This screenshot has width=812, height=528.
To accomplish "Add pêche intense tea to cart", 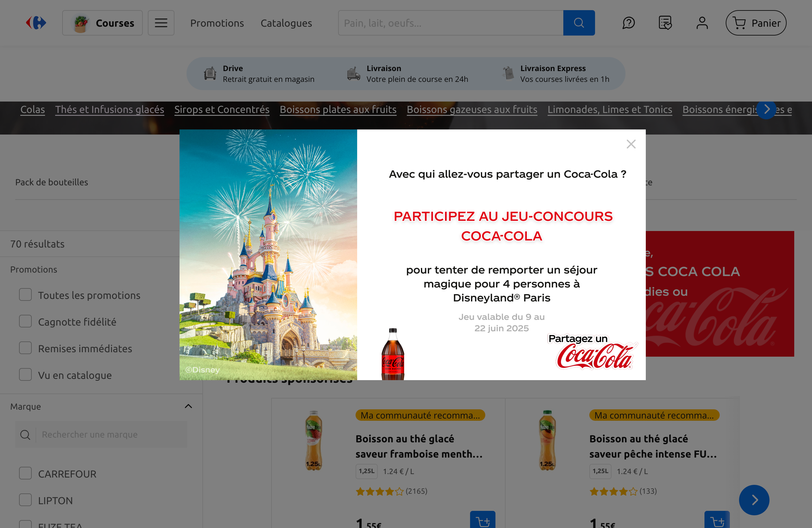I will (717, 520).
